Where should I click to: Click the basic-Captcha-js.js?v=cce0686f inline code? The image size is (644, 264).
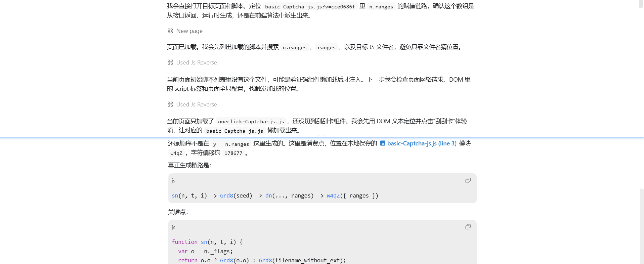(310, 6)
